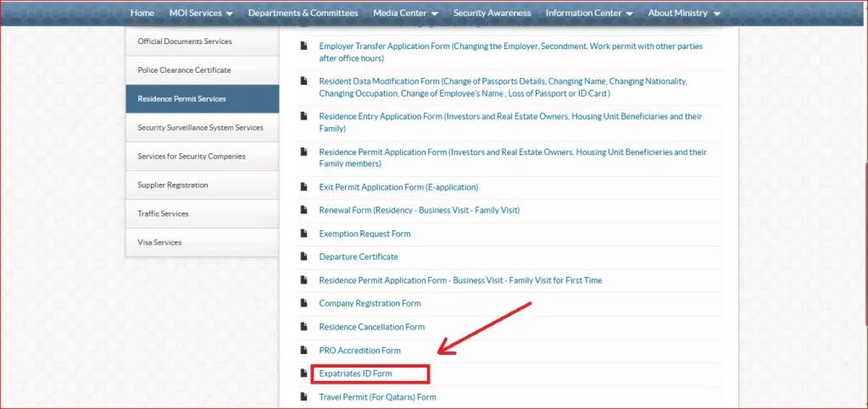Go to the Home page

[x=142, y=13]
